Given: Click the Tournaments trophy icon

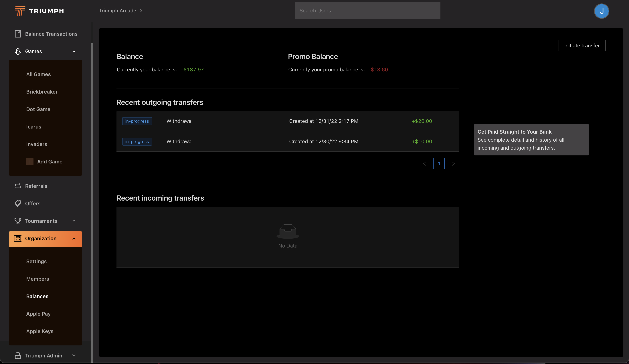Looking at the screenshot, I should (x=18, y=221).
